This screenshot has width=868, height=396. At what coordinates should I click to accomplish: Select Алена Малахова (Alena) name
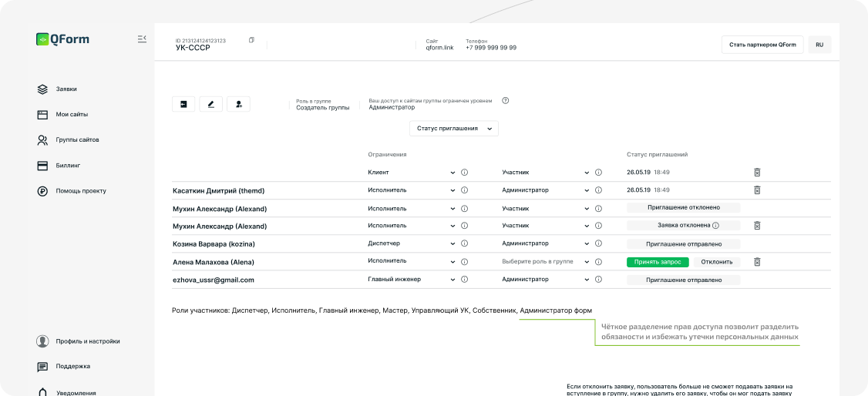pyautogui.click(x=213, y=262)
